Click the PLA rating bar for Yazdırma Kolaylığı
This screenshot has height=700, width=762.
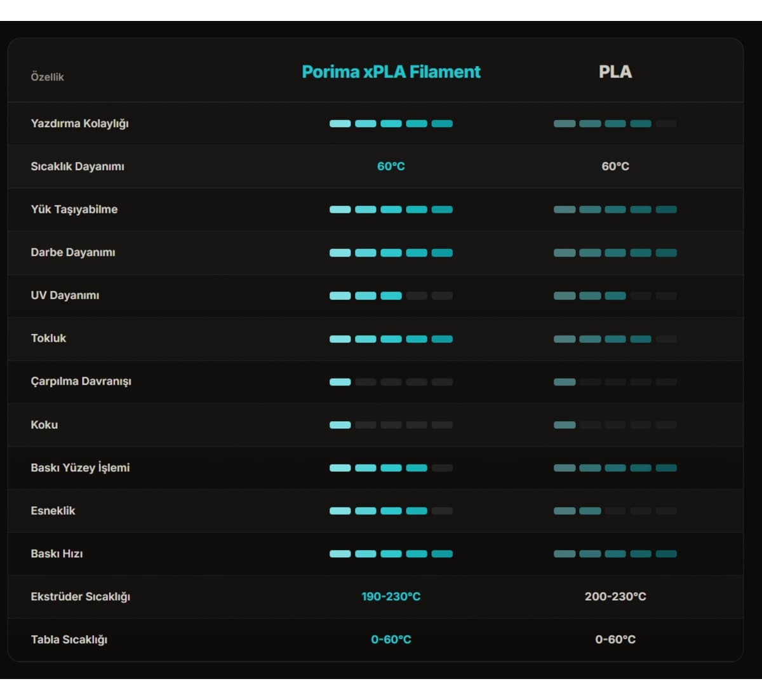(615, 123)
